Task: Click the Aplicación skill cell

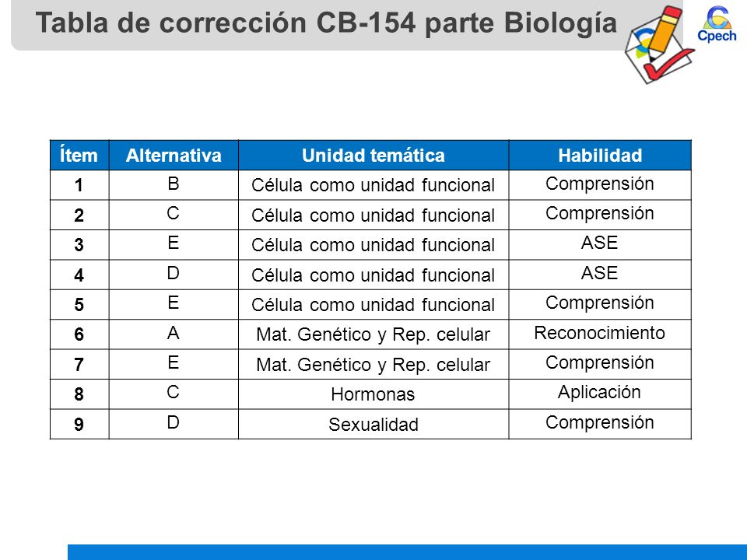Action: pos(600,394)
